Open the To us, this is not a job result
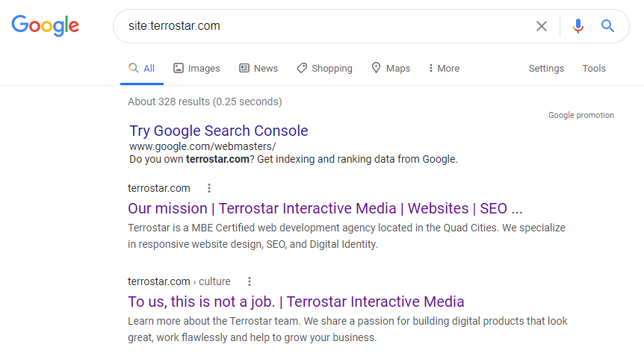Viewport: 644px width, 362px height. click(296, 302)
